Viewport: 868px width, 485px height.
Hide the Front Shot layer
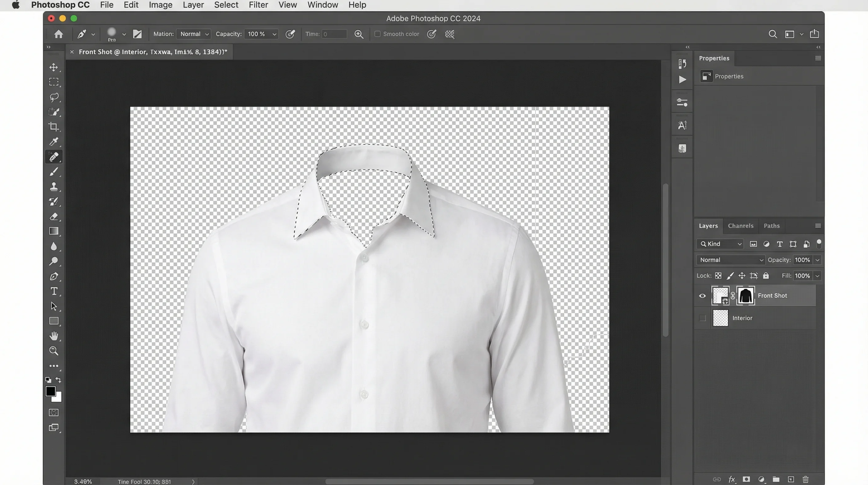coord(702,296)
